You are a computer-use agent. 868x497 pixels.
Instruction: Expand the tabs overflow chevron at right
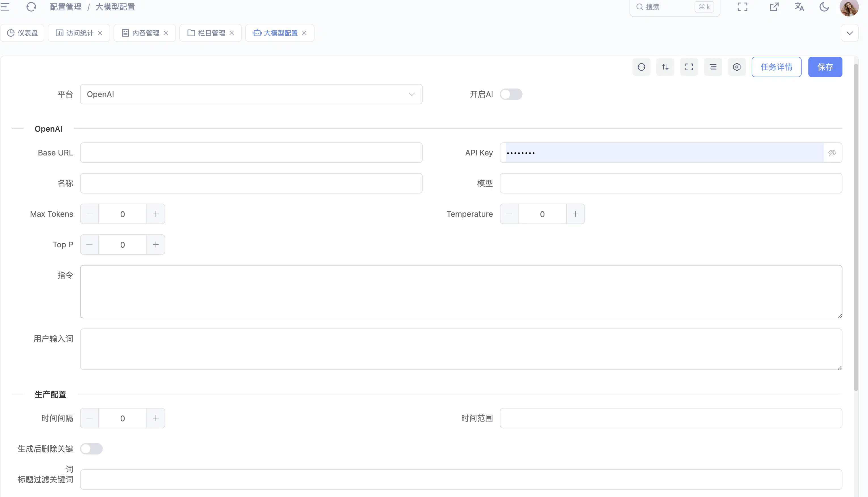(x=850, y=33)
